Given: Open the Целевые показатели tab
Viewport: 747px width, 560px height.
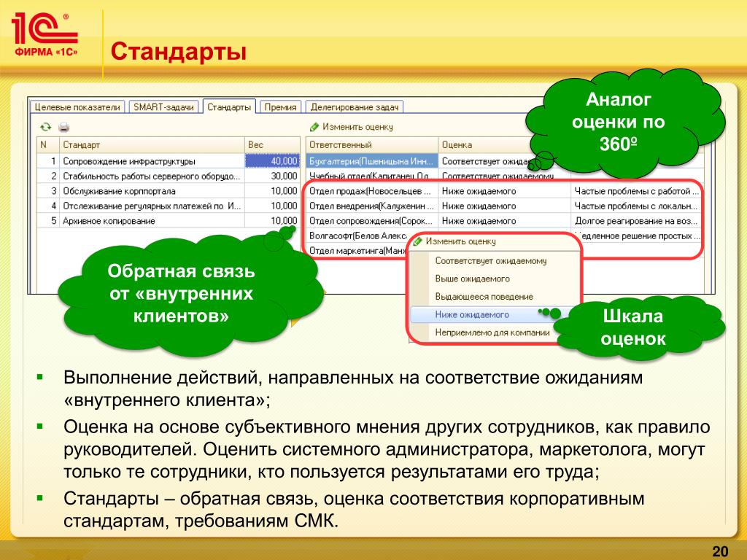Looking at the screenshot, I should click(x=77, y=107).
